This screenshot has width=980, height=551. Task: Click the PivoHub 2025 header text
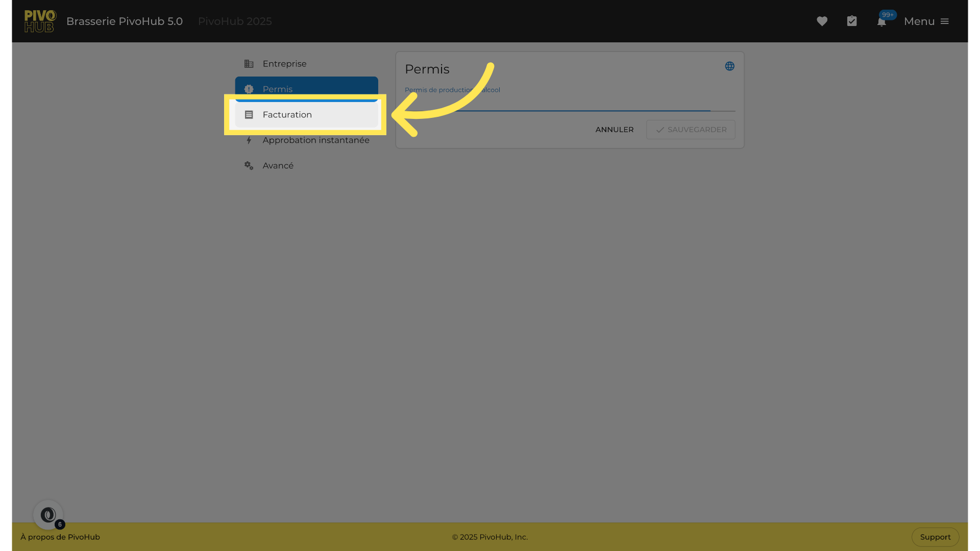235,21
